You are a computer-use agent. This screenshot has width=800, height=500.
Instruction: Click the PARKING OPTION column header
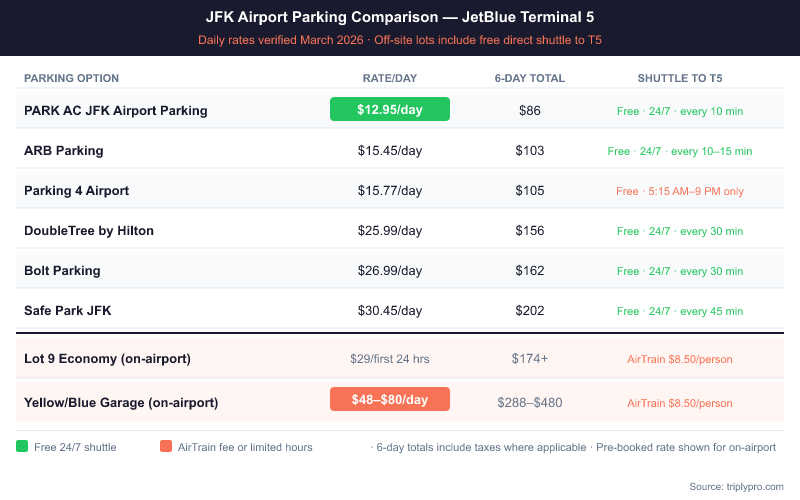click(71, 78)
